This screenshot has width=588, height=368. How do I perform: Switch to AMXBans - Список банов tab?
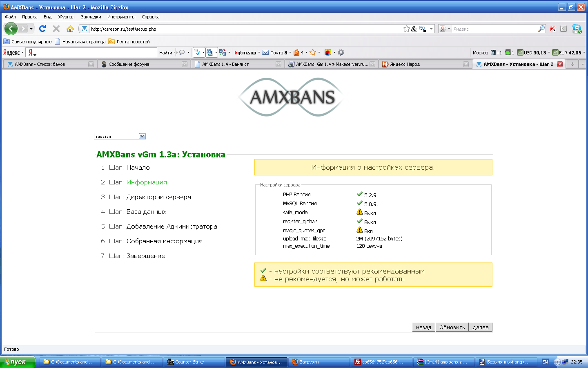[x=50, y=64]
